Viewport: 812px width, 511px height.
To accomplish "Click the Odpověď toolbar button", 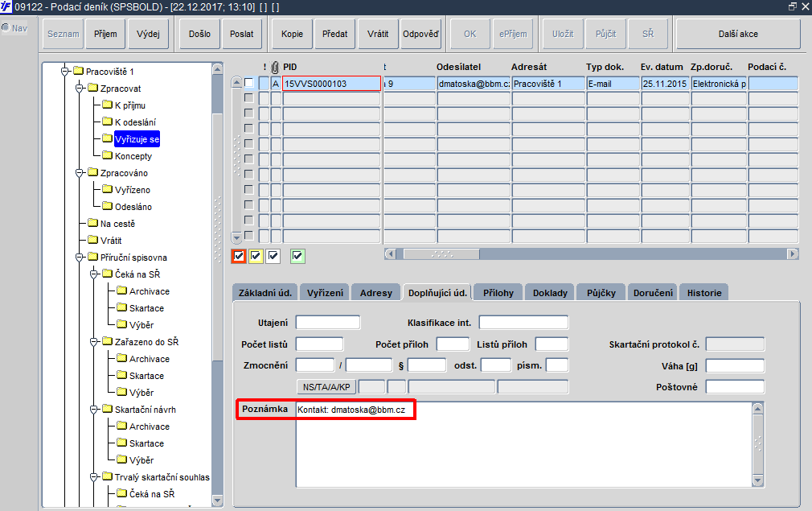I will coord(420,34).
